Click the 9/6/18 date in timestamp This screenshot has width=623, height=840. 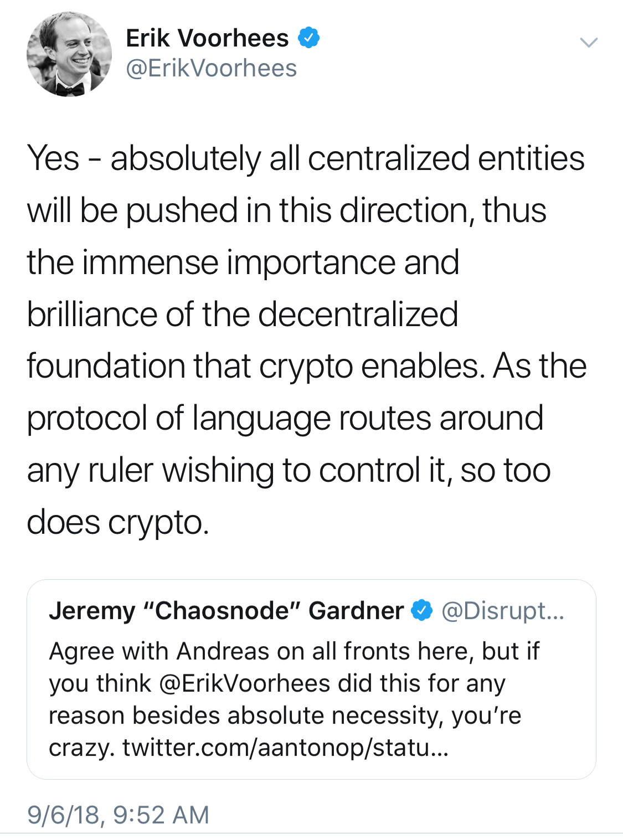click(65, 815)
